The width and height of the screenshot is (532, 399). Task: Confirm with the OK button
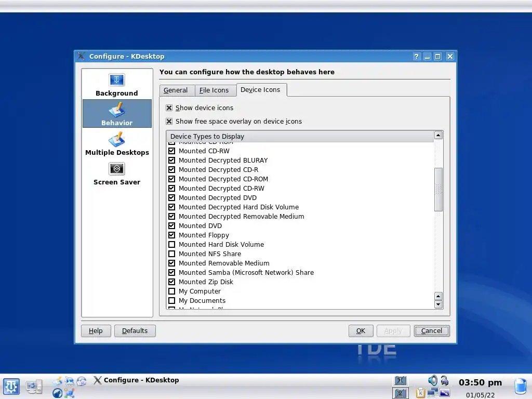[361, 331]
